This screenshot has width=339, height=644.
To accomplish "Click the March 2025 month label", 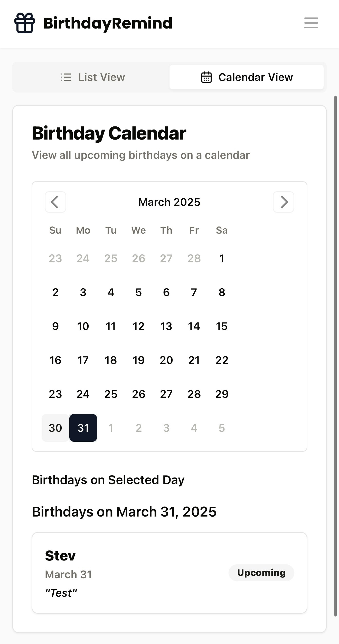I will (169, 202).
